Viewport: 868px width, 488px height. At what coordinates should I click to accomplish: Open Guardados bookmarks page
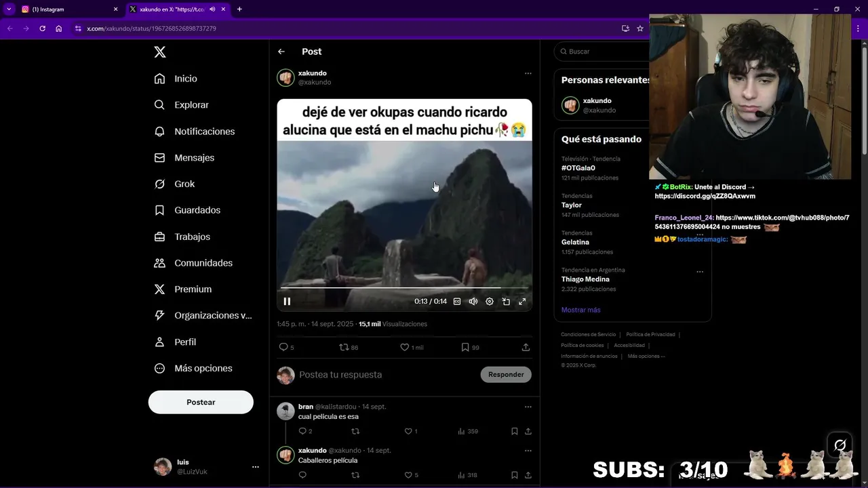point(187,210)
